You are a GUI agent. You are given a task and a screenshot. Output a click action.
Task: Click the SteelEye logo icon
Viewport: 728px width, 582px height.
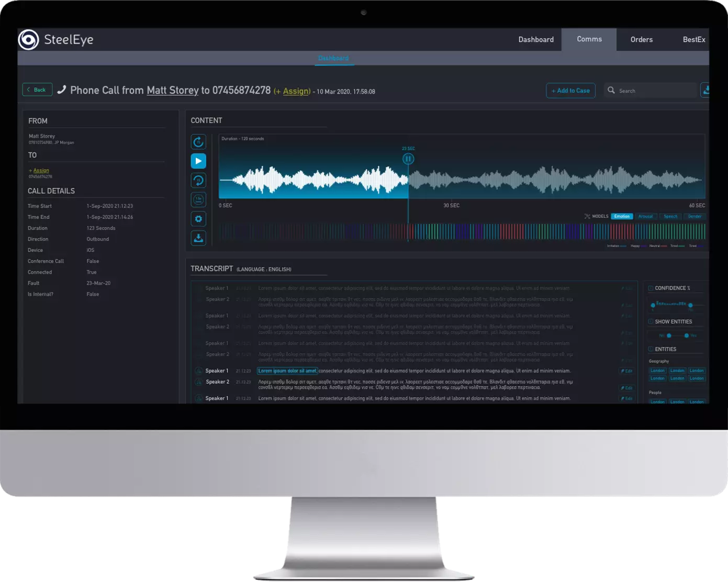(28, 40)
